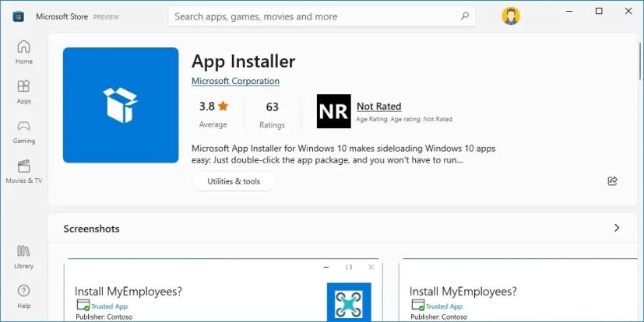Go to the Apps section
Screen dimensions: 644x322
24,92
